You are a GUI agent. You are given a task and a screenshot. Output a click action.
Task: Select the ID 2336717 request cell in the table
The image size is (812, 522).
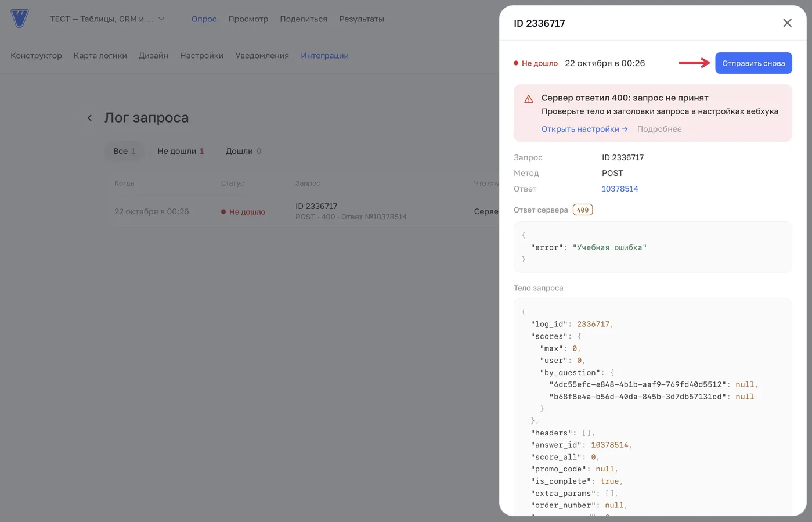pos(351,211)
